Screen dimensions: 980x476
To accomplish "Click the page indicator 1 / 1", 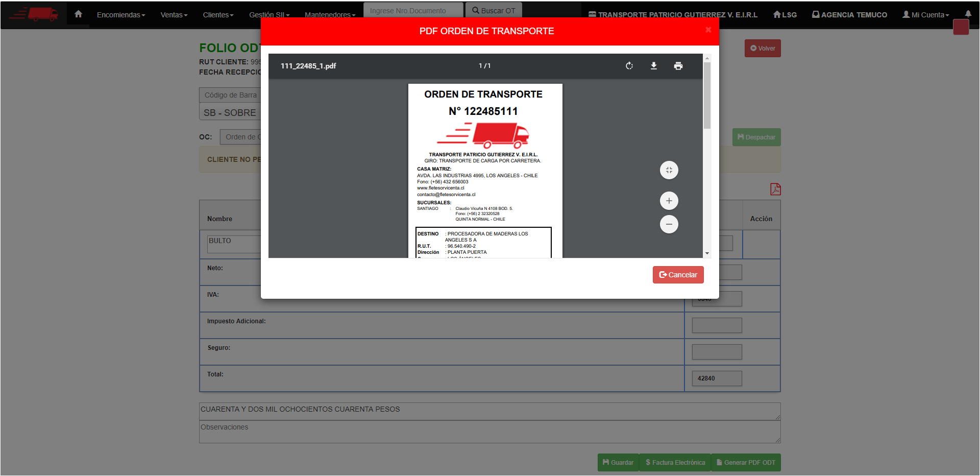I will [x=484, y=66].
